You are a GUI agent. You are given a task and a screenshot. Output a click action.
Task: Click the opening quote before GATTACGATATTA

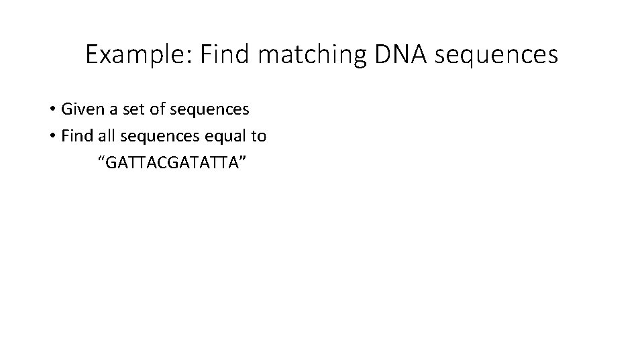[102, 161]
